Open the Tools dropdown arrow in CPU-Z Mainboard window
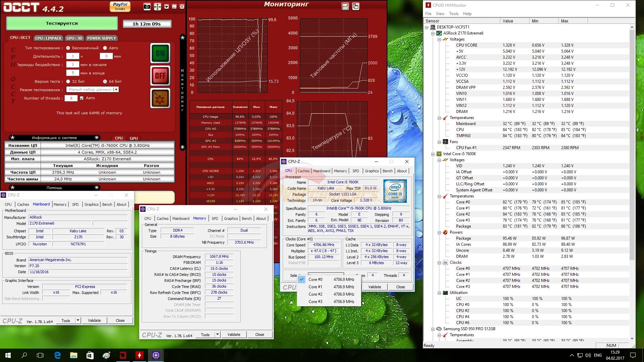644x362 pixels. coord(78,320)
